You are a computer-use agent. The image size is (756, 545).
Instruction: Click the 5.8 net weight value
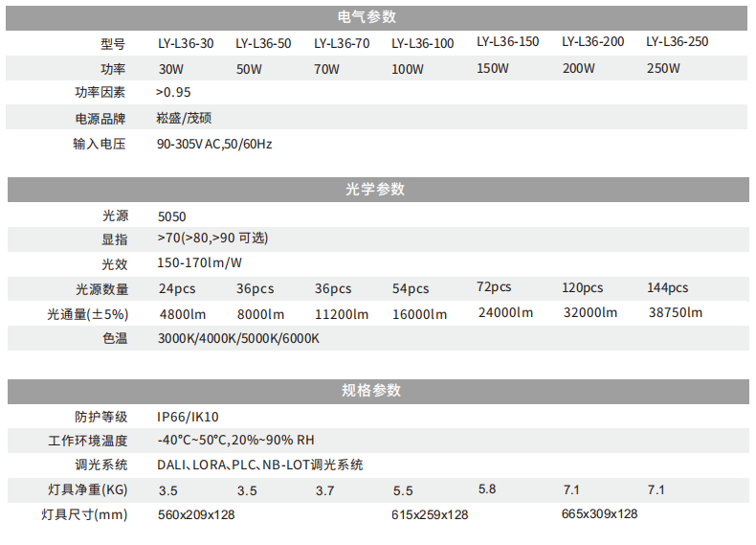click(x=487, y=489)
